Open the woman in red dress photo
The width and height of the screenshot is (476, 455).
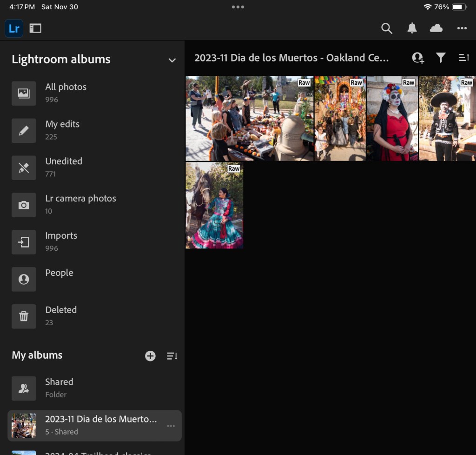[392, 119]
